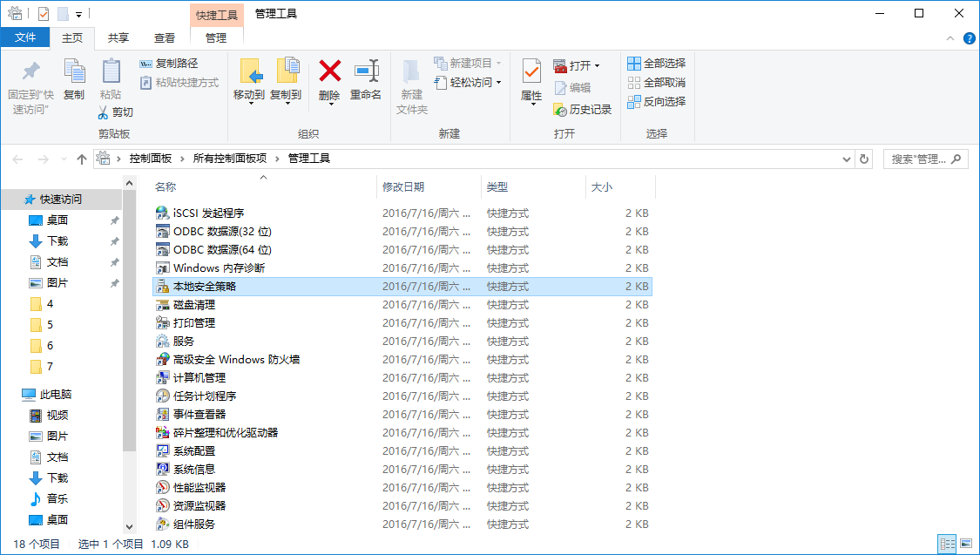Delete the selected shortcut using Delete icon
This screenshot has width=980, height=555.
tap(329, 83)
